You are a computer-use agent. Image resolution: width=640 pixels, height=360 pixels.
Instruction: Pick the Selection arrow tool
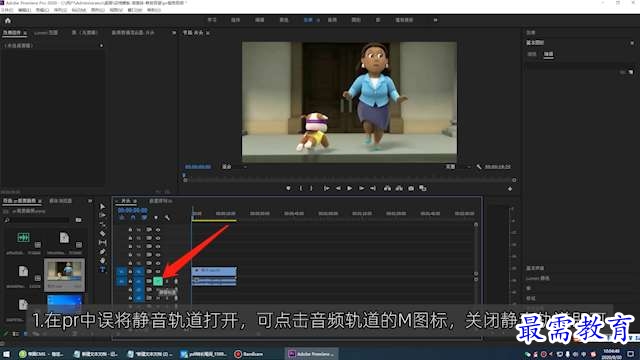pos(102,207)
